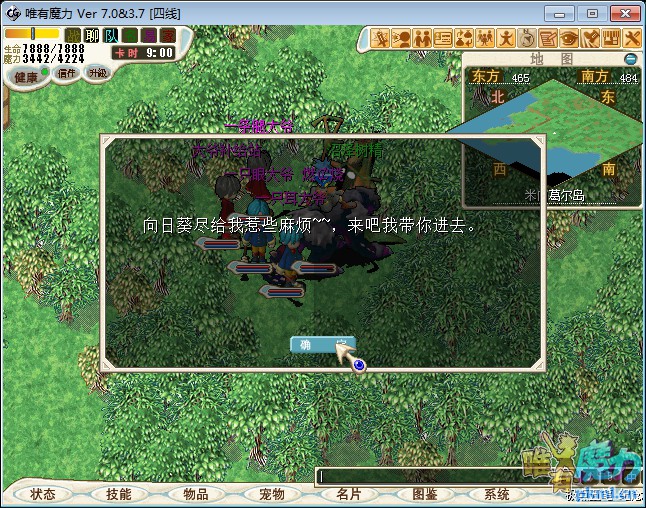The width and height of the screenshot is (646, 508).
Task: Click the two-person team icon
Action: 421,39
